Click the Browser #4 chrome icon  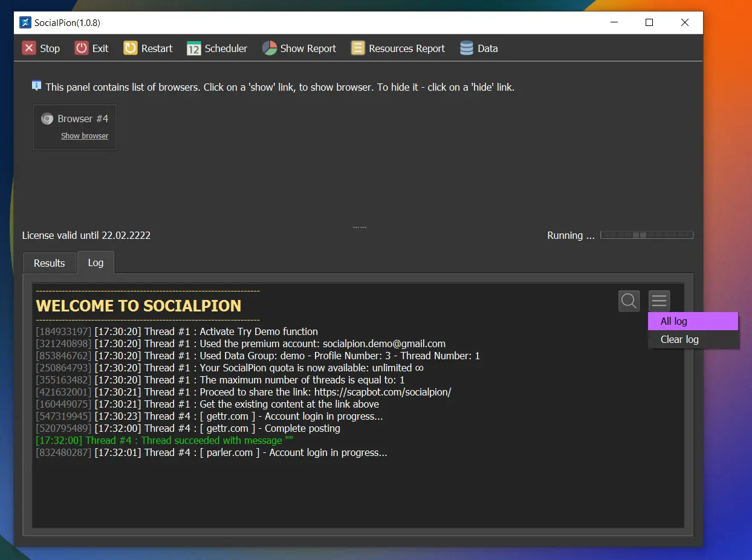point(47,119)
